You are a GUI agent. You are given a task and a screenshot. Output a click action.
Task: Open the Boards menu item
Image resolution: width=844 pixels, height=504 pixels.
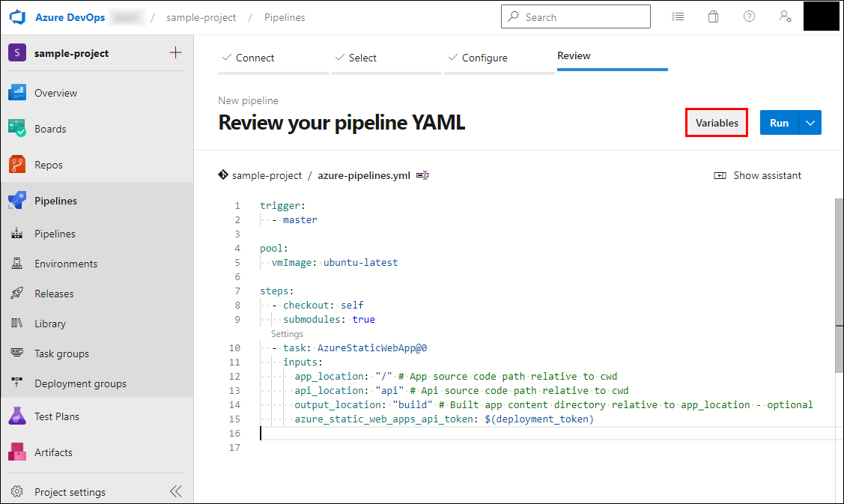pos(97,129)
